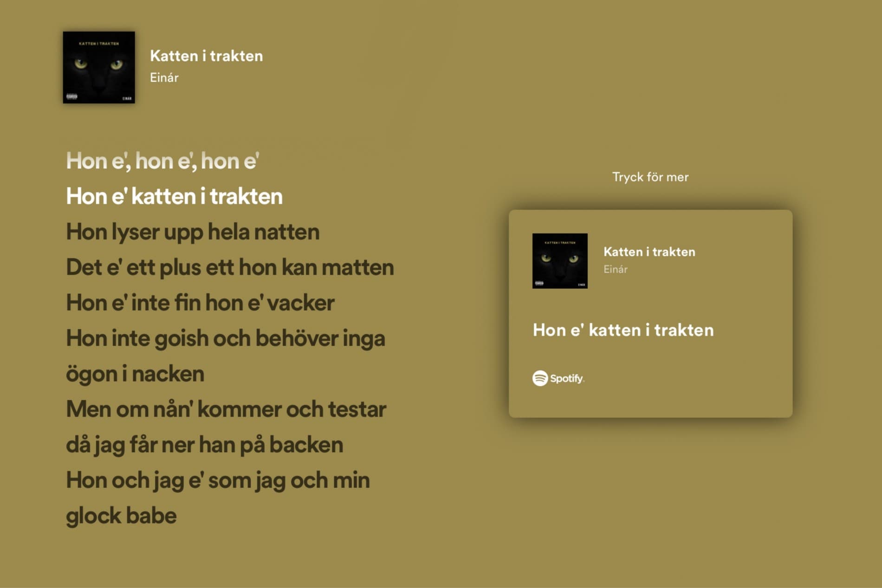Select the lyric quote text inside the share card
The image size is (882, 588).
pos(623,330)
